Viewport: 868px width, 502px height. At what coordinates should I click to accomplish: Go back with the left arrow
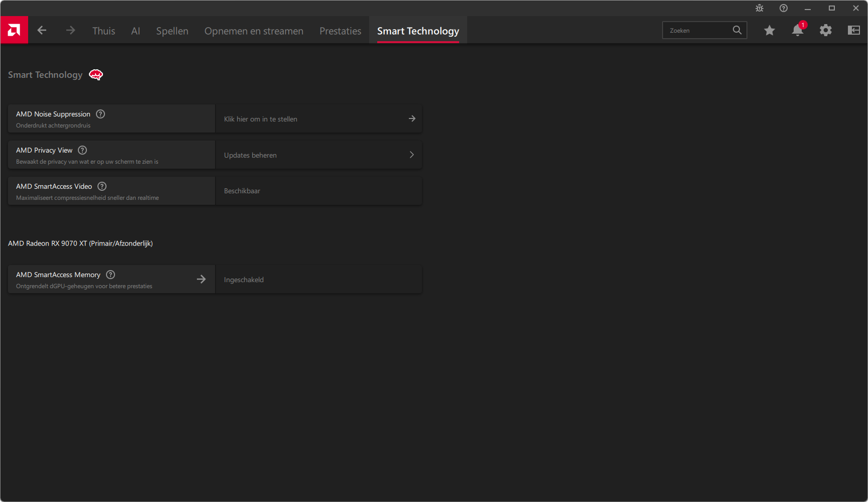(x=42, y=31)
